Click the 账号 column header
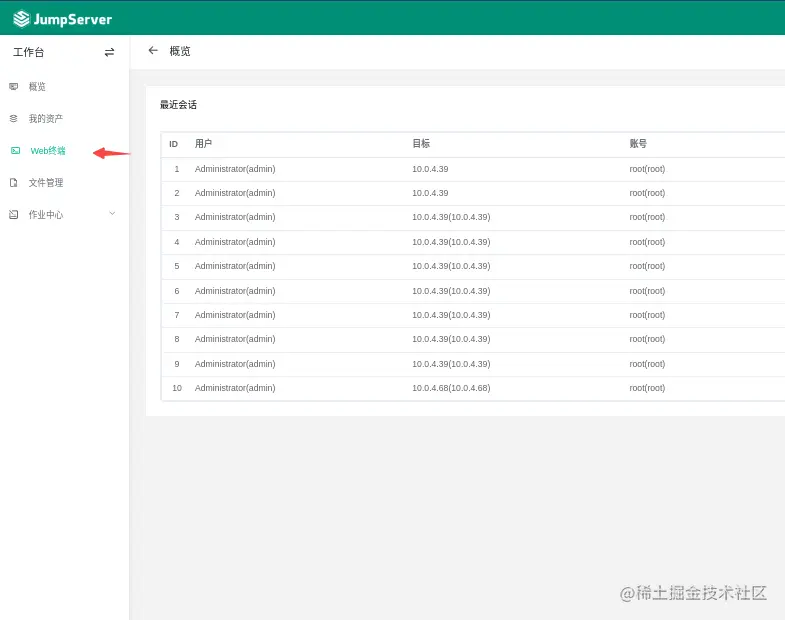This screenshot has width=785, height=620. (638, 144)
